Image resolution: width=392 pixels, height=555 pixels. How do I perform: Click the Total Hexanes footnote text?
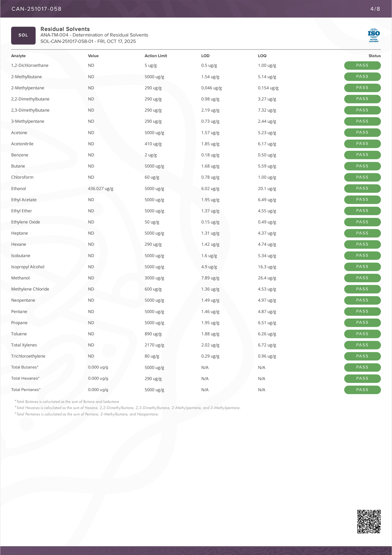(x=128, y=408)
